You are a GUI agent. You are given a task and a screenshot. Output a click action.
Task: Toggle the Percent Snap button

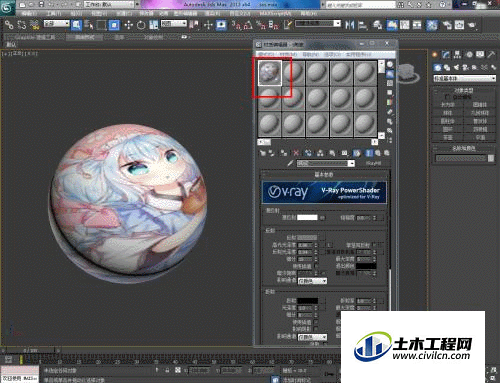point(261,25)
